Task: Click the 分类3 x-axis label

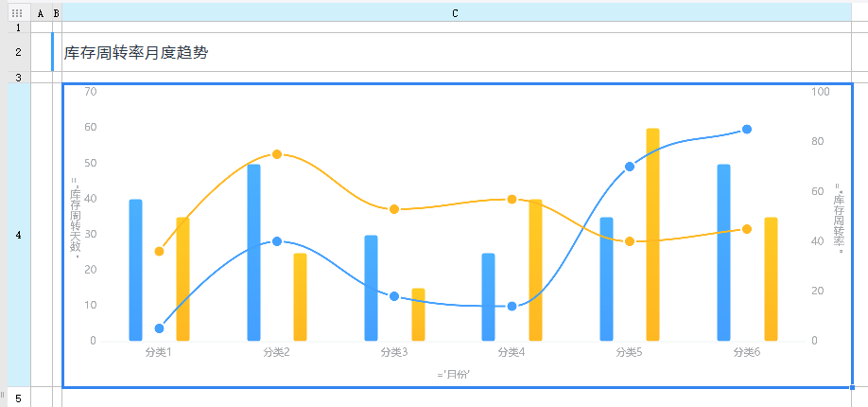Action: coord(394,352)
